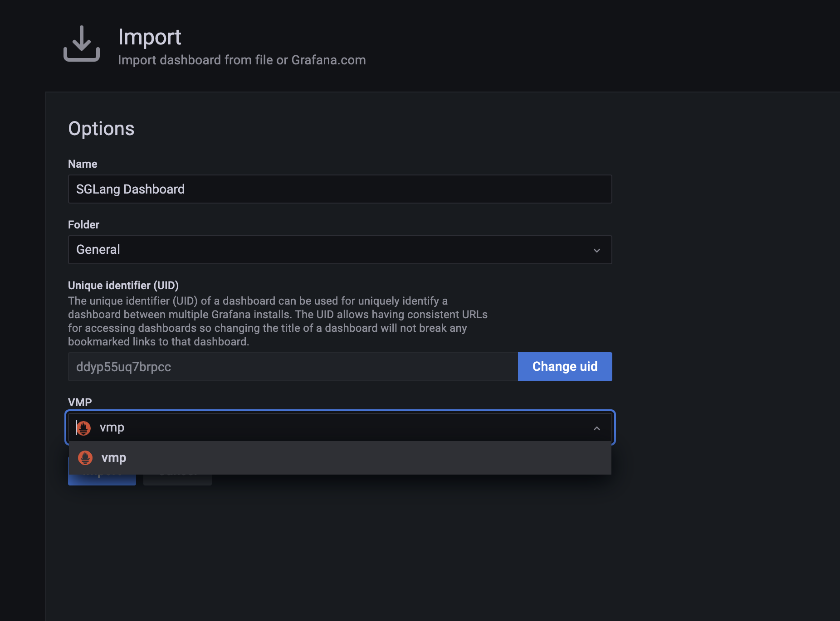Click the Import download icon in header

82,44
